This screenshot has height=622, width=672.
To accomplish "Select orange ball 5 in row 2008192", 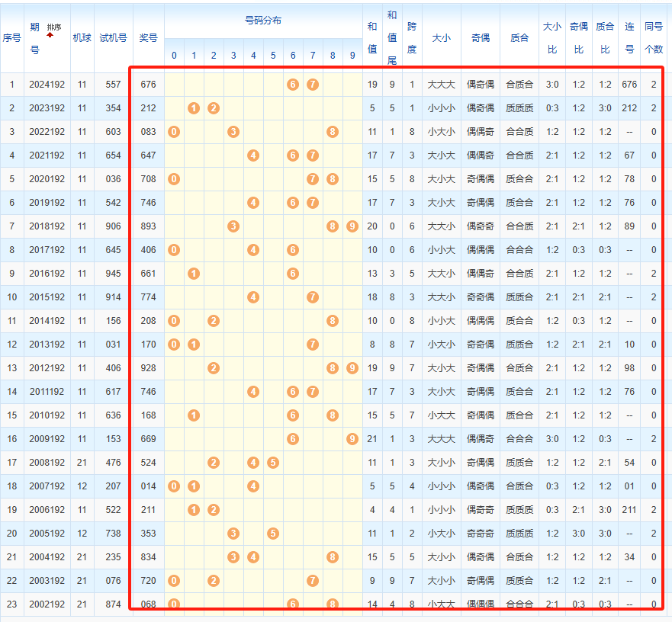I will point(273,463).
